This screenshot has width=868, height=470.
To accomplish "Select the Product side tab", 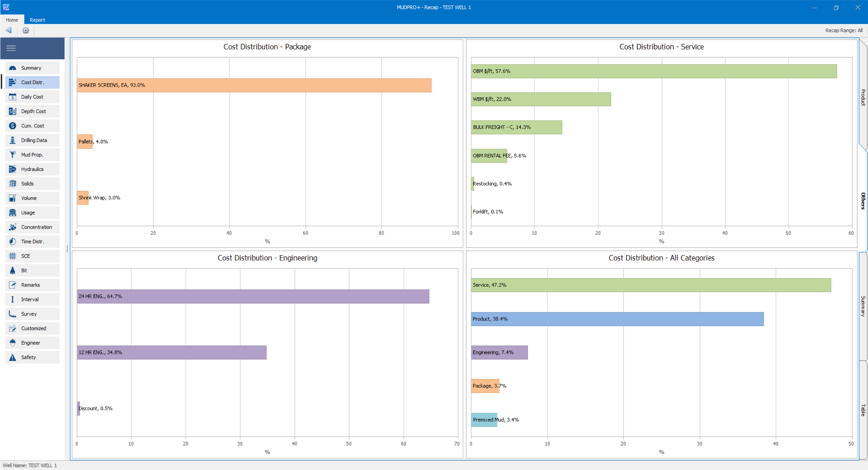I will pyautogui.click(x=863, y=98).
